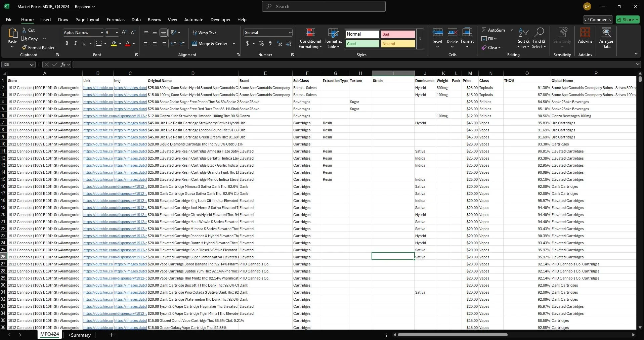Collapse the ribbon with chevron
Image resolution: width=644 pixels, height=340 pixels.
tap(636, 54)
